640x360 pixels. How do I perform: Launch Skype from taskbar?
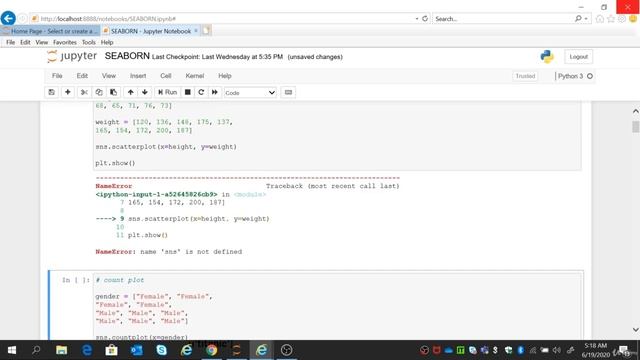[x=161, y=350]
